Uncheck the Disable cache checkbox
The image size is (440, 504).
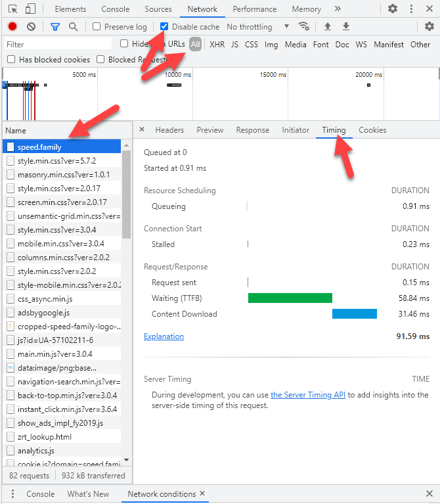coord(164,27)
